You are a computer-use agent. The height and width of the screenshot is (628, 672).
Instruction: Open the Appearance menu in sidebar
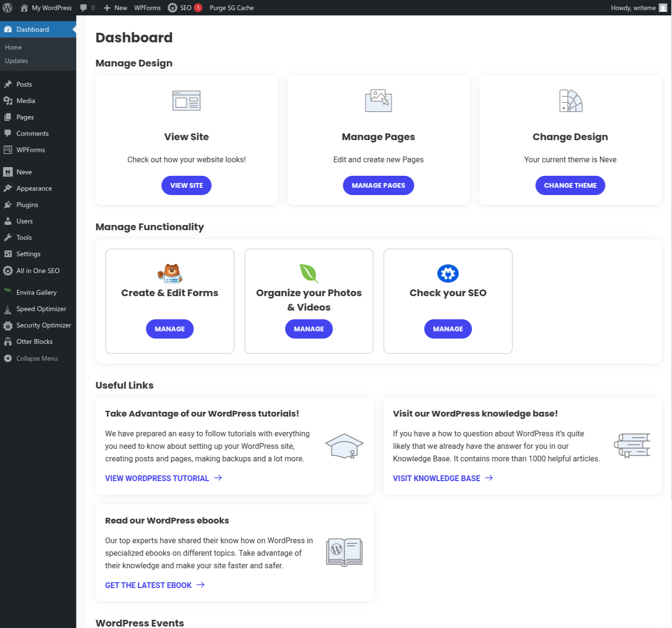tap(34, 188)
